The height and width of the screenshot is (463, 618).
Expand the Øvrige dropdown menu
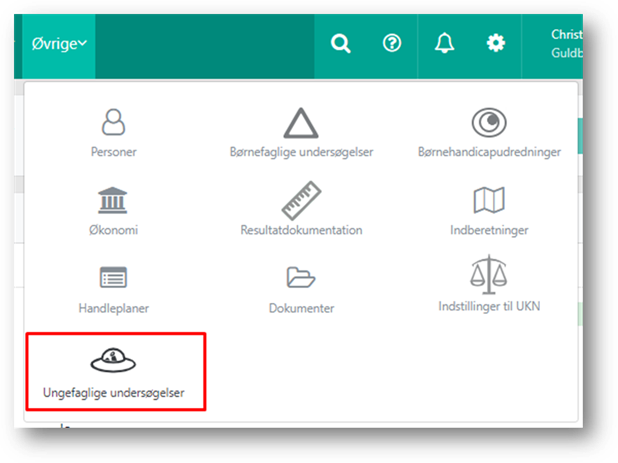(x=59, y=43)
